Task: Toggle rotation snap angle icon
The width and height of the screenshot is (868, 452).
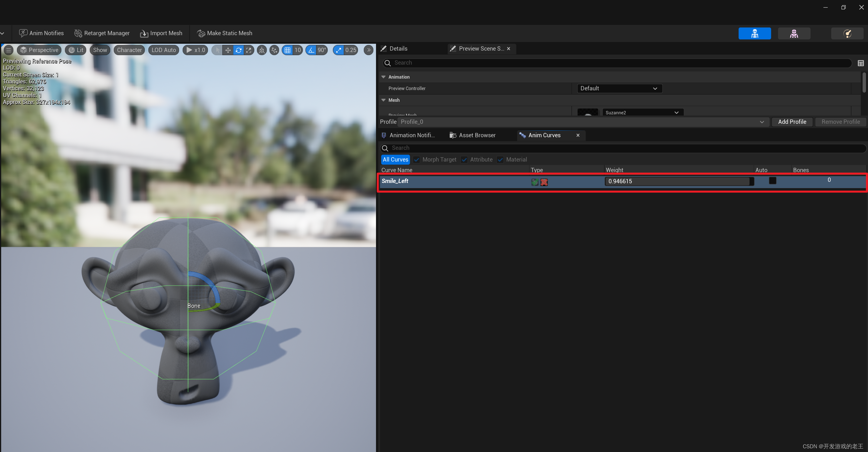Action: click(x=311, y=50)
